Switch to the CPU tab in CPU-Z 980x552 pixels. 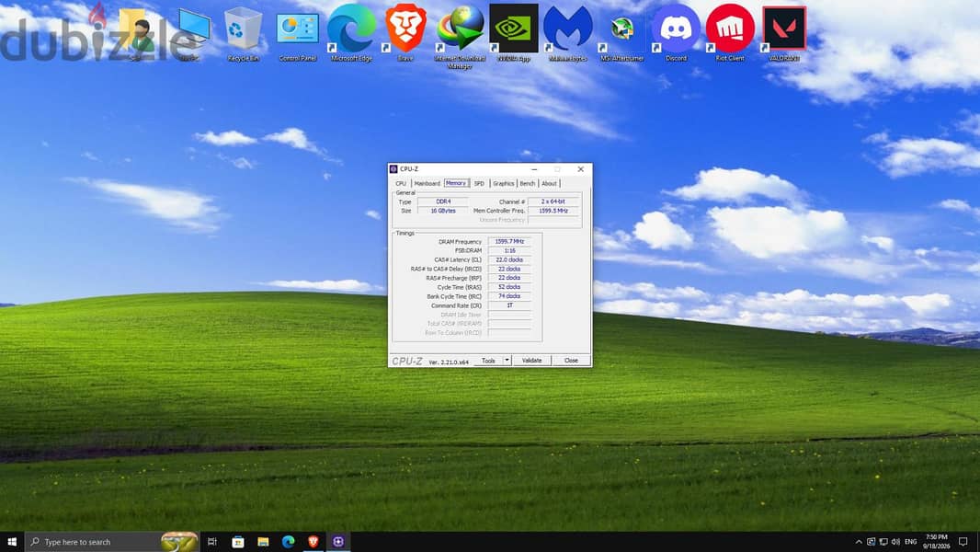coord(401,183)
